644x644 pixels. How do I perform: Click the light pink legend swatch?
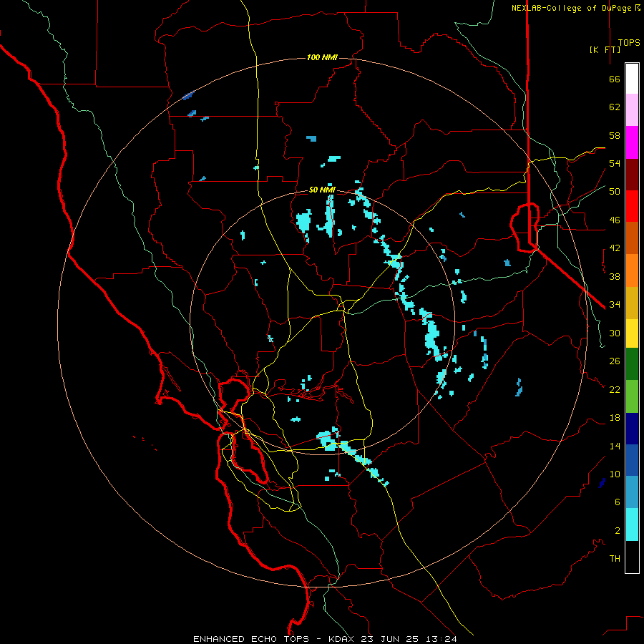(x=632, y=109)
